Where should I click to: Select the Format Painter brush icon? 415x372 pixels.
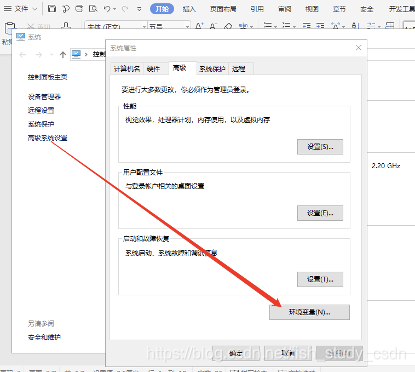click(66, 26)
